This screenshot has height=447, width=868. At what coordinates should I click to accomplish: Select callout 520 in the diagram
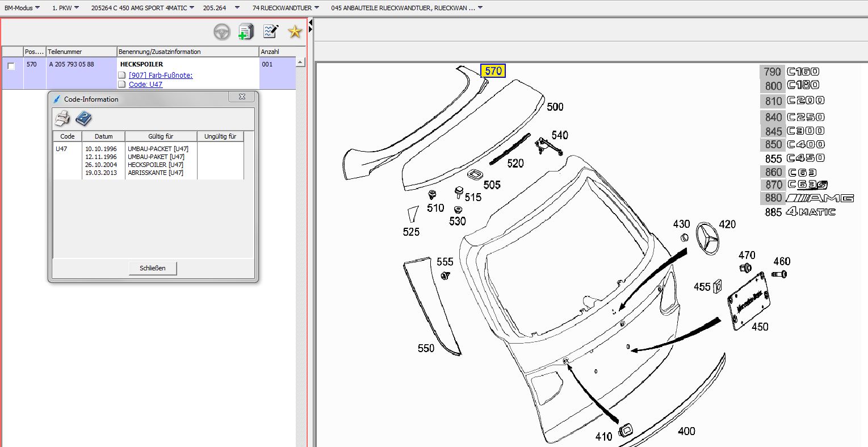[515, 164]
